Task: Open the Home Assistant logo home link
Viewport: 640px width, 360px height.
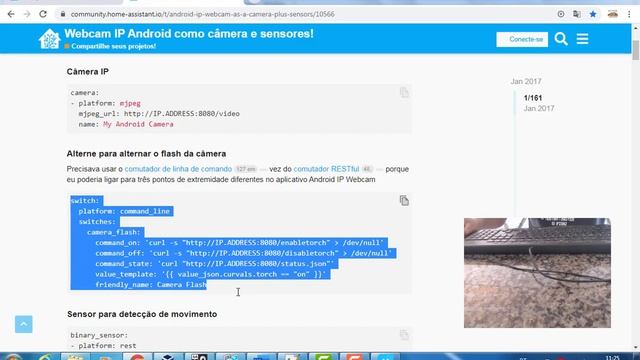Action: 49,39
